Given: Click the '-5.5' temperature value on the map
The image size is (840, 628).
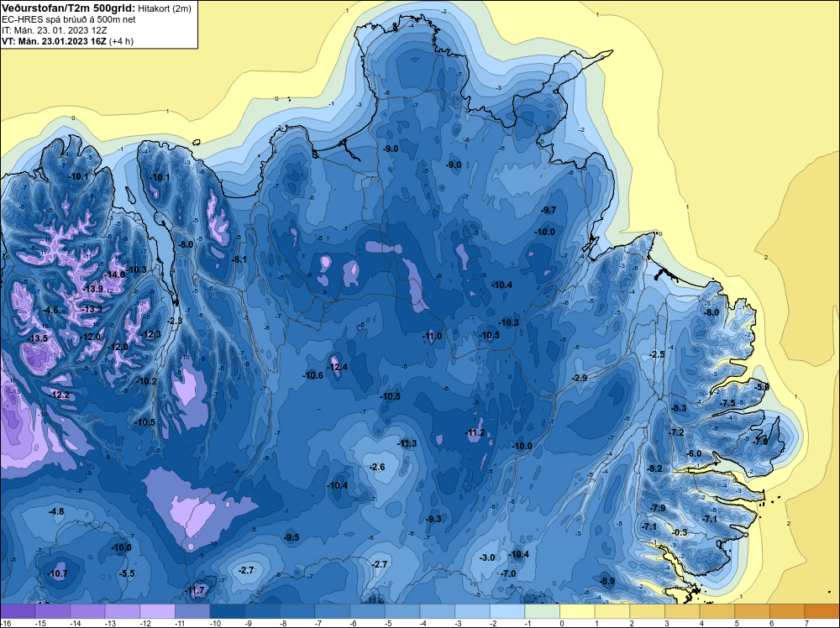Looking at the screenshot, I should pyautogui.click(x=127, y=573).
